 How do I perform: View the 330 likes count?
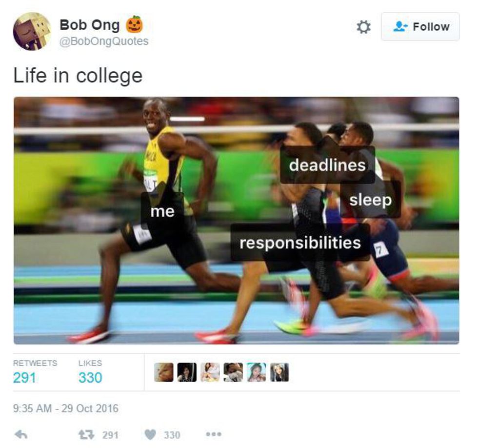click(90, 378)
